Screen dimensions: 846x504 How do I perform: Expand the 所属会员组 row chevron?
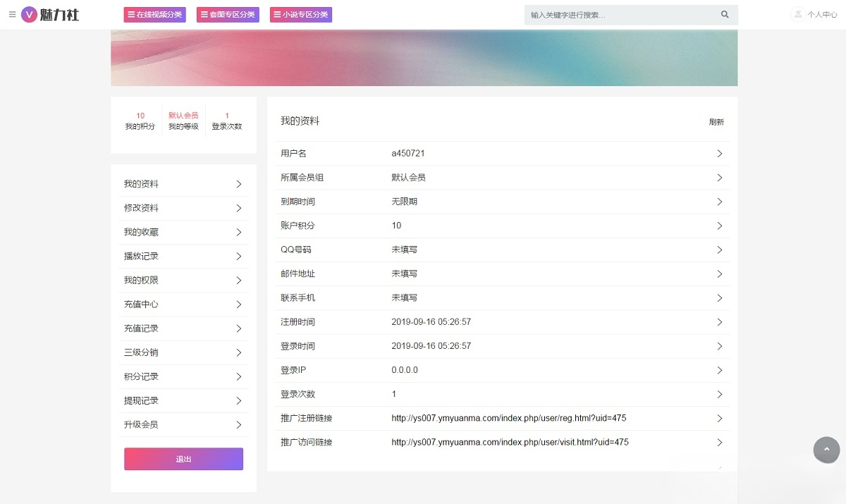pos(720,178)
